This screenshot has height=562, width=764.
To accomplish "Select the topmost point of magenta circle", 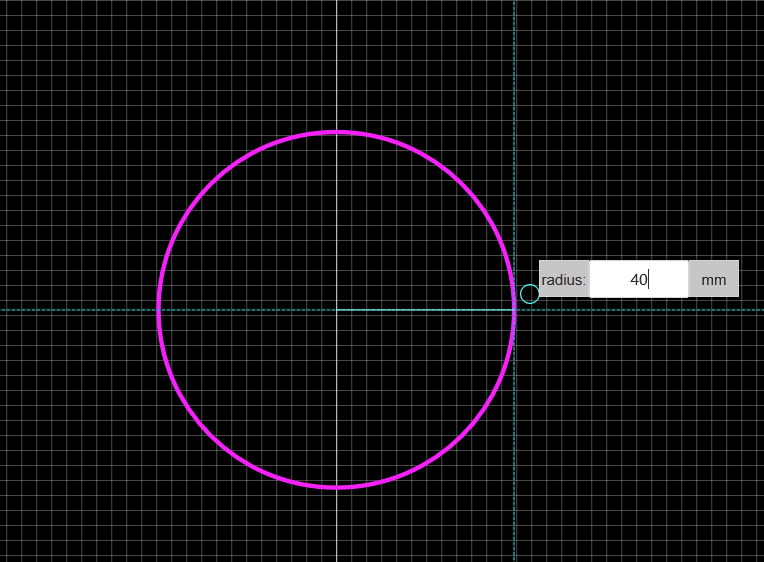I will (337, 132).
